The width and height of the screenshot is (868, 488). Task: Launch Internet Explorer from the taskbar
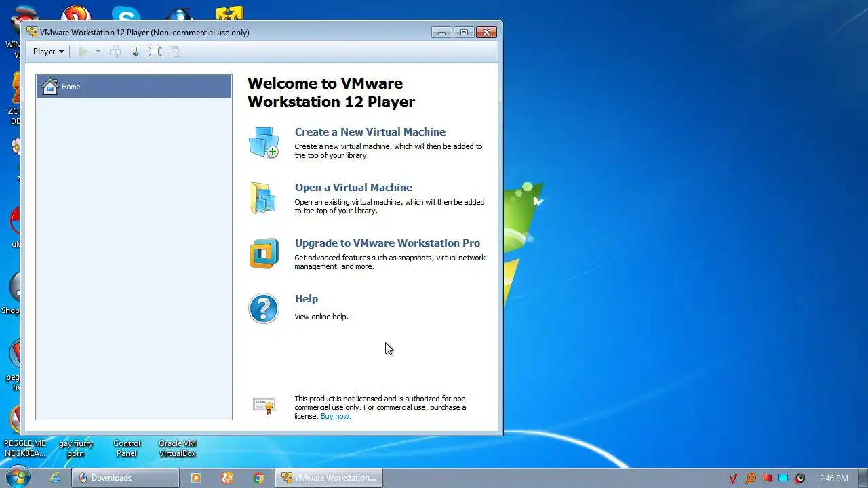pyautogui.click(x=55, y=478)
